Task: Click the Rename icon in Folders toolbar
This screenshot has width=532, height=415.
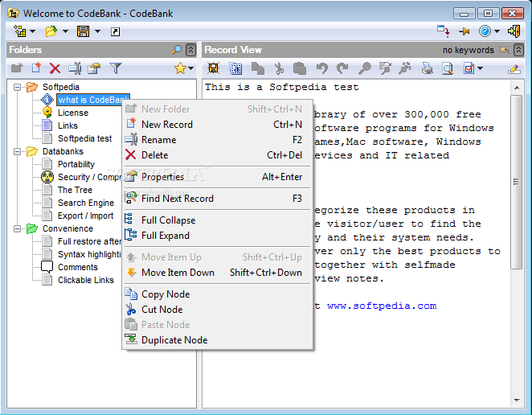Action: tap(75, 68)
